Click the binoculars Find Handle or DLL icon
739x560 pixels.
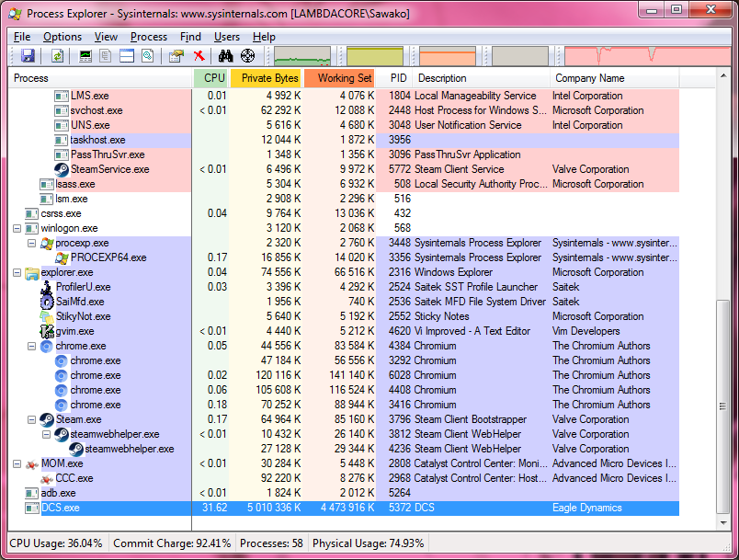(225, 56)
